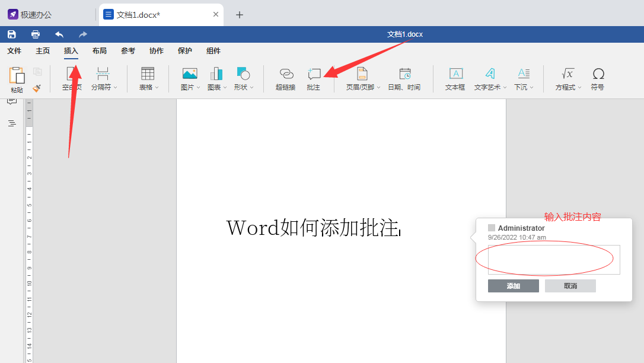
Task: Switch to the 参考 tab
Action: 128,51
